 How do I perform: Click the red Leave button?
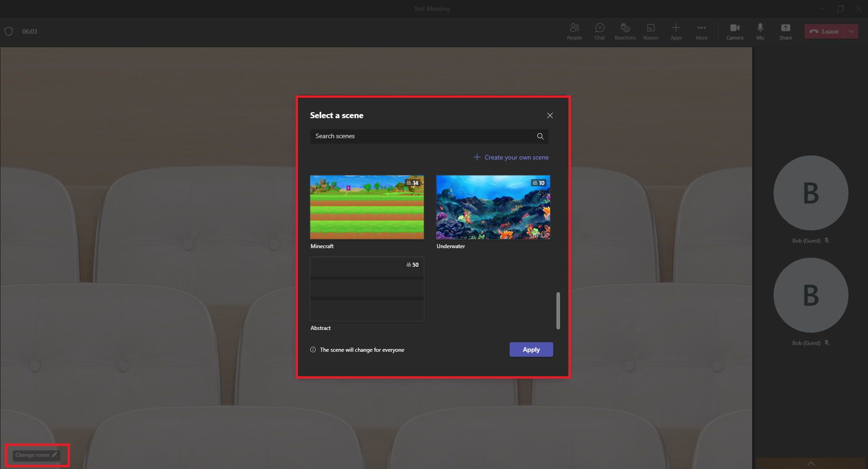[x=824, y=31]
